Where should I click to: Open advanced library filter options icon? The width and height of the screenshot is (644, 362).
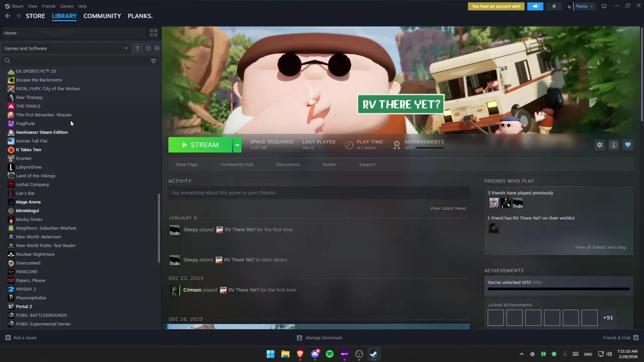pyautogui.click(x=153, y=61)
